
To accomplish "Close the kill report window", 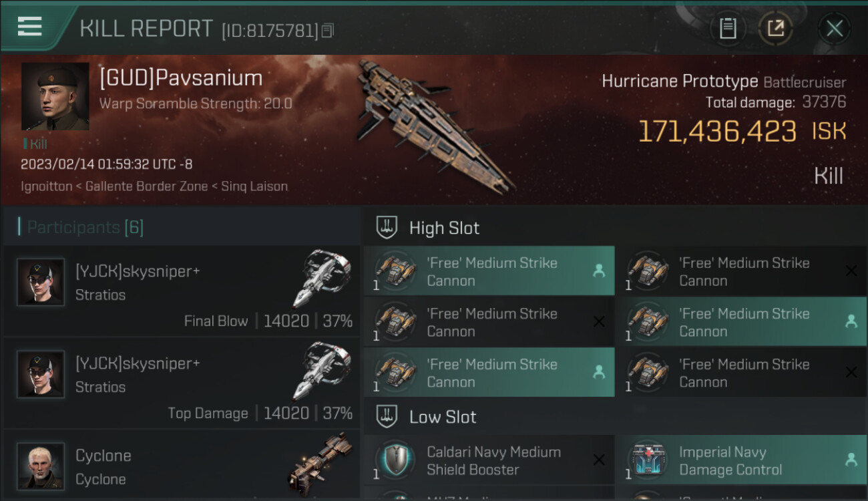I will point(834,28).
